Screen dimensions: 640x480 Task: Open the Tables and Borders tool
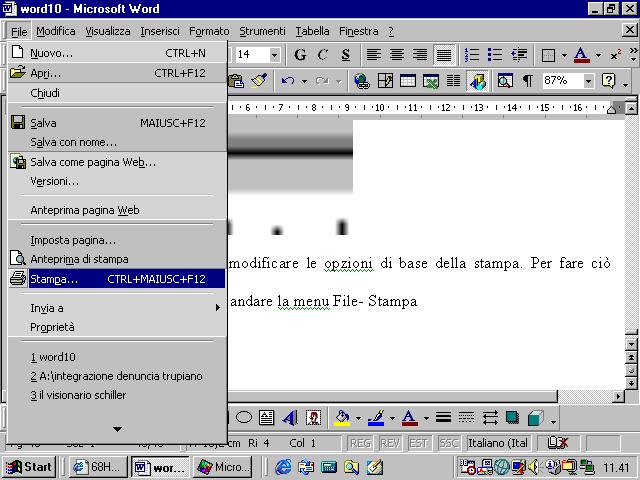coord(385,81)
